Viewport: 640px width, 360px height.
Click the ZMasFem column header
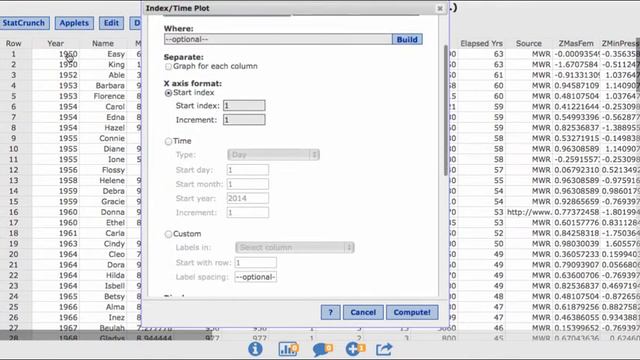coord(576,43)
